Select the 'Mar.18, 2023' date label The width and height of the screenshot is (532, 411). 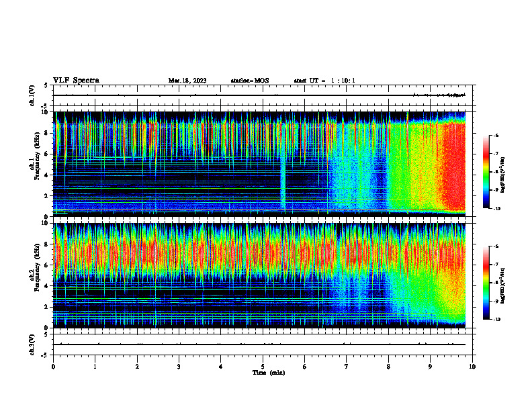click(x=187, y=81)
